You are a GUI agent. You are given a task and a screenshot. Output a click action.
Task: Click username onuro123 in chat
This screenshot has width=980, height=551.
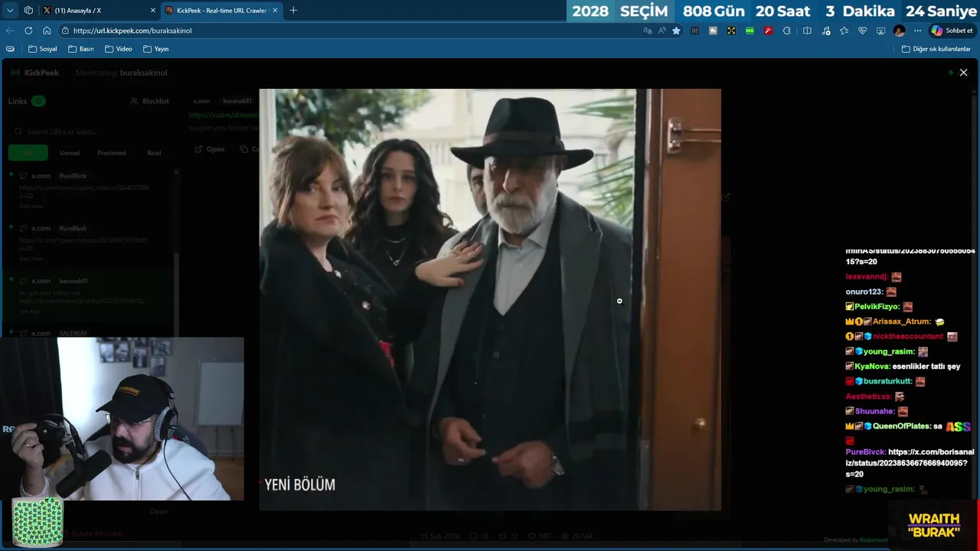[x=864, y=292]
